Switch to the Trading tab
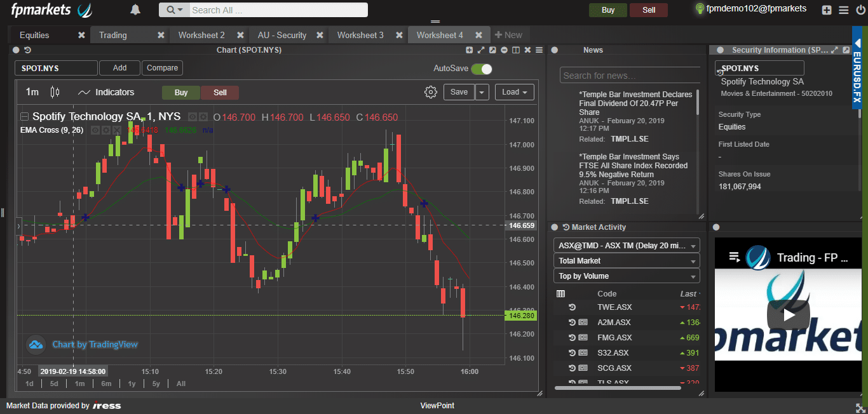Screen dimensions: 868x414 pyautogui.click(x=113, y=35)
